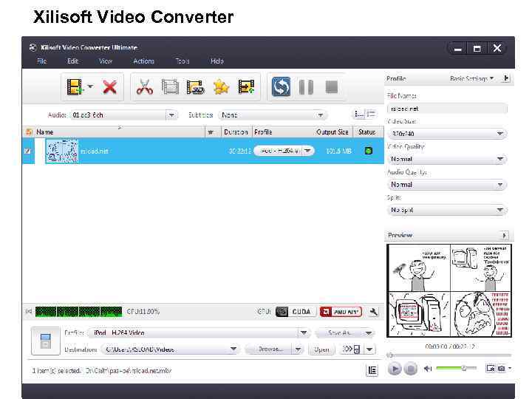Image resolution: width=532 pixels, height=399 pixels.
Task: Open the Browse button dropdown arrow
Action: pyautogui.click(x=298, y=349)
